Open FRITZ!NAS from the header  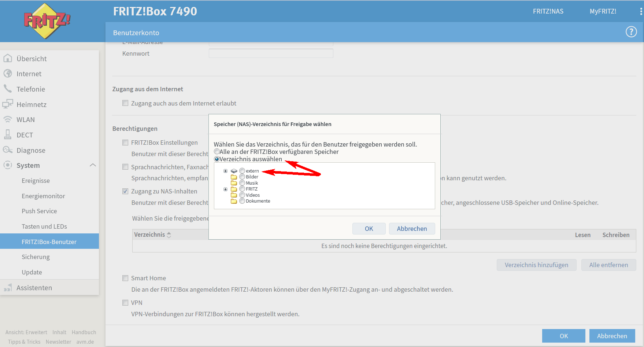click(548, 11)
